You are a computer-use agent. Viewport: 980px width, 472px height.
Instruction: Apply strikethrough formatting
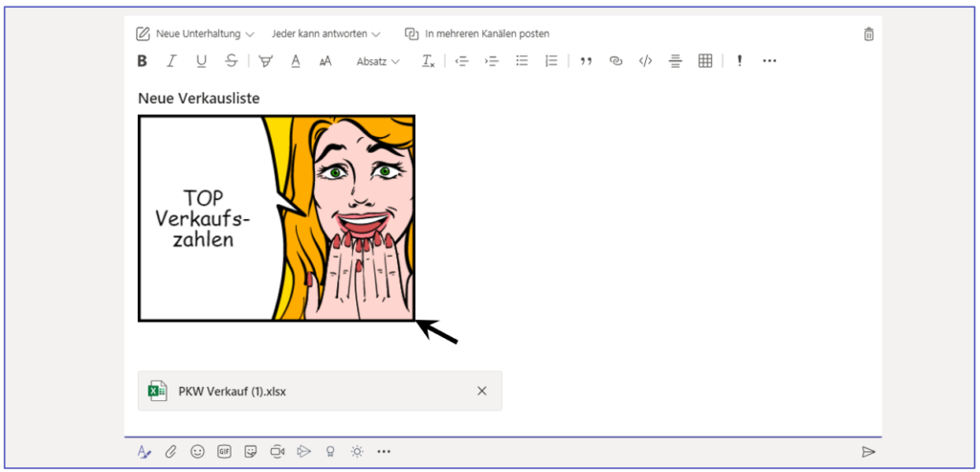[232, 60]
